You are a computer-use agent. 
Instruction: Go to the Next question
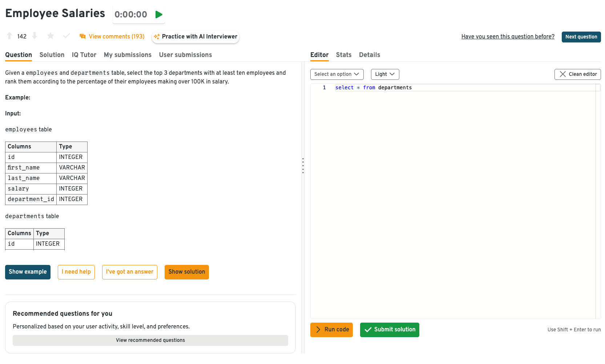[x=581, y=37]
